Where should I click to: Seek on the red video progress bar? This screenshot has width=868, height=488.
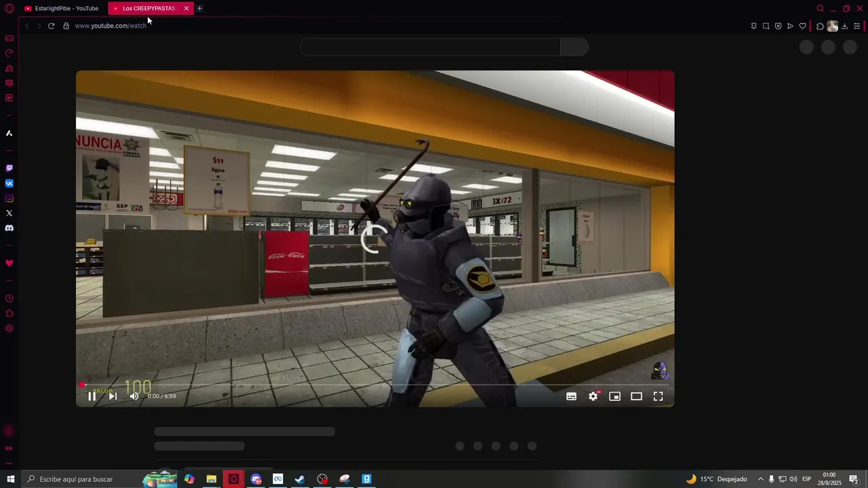pyautogui.click(x=375, y=385)
